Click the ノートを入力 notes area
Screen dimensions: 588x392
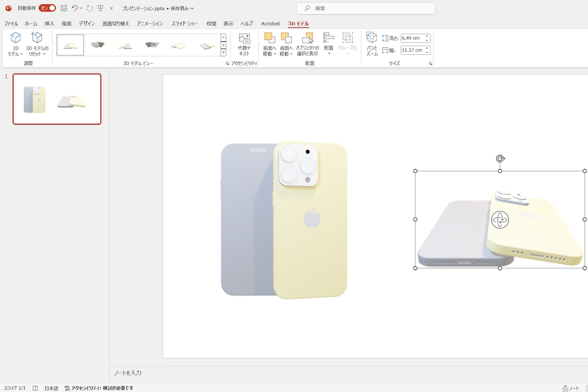pyautogui.click(x=128, y=373)
